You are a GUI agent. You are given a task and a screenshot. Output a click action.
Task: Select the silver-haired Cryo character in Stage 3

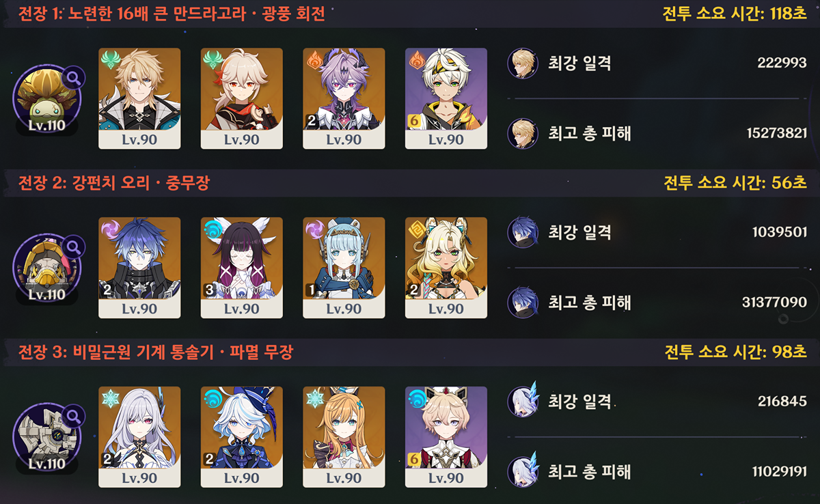[139, 437]
